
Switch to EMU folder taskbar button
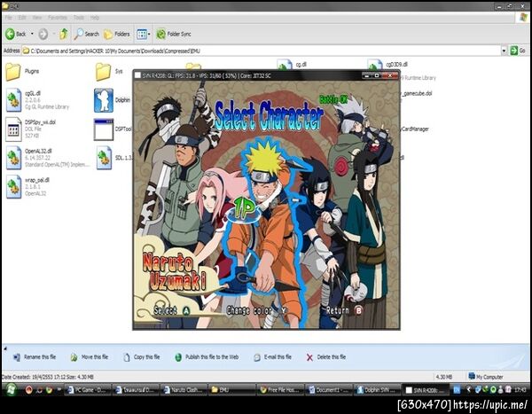point(231,390)
